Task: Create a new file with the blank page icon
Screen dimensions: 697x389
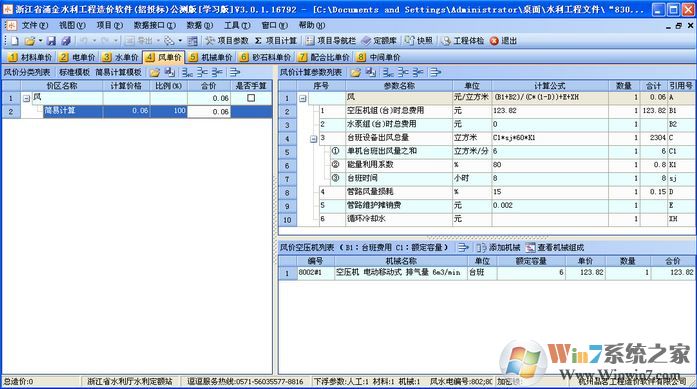Action: pyautogui.click(x=15, y=41)
